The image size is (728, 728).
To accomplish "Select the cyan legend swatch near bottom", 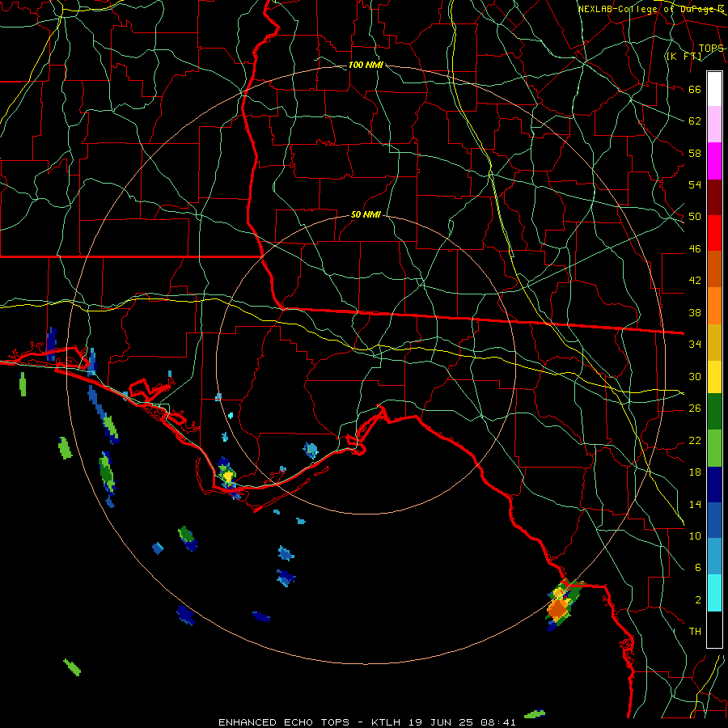I will (x=714, y=593).
